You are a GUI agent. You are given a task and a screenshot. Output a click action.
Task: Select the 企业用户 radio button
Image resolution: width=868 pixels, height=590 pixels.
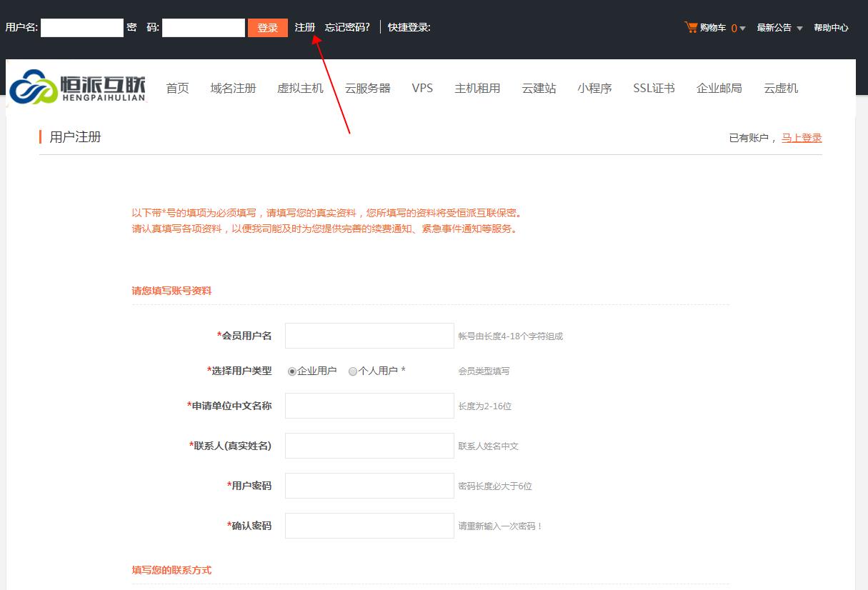[x=292, y=371]
